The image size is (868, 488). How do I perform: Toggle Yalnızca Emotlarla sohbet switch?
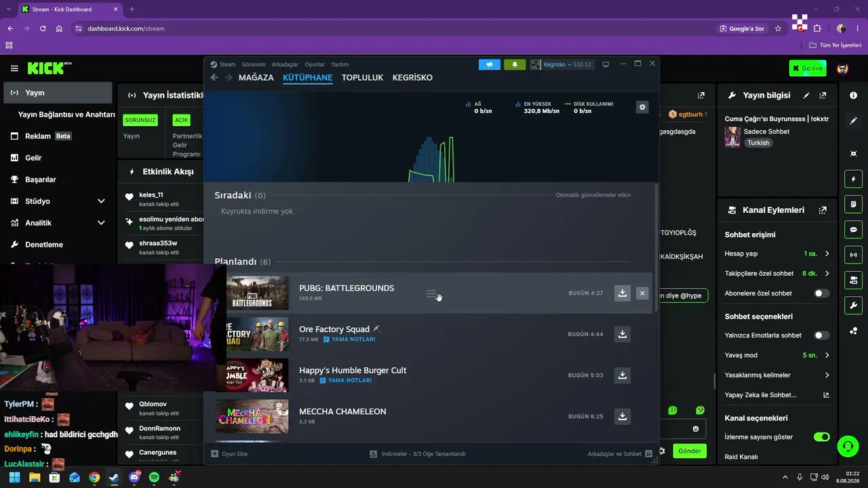[821, 335]
